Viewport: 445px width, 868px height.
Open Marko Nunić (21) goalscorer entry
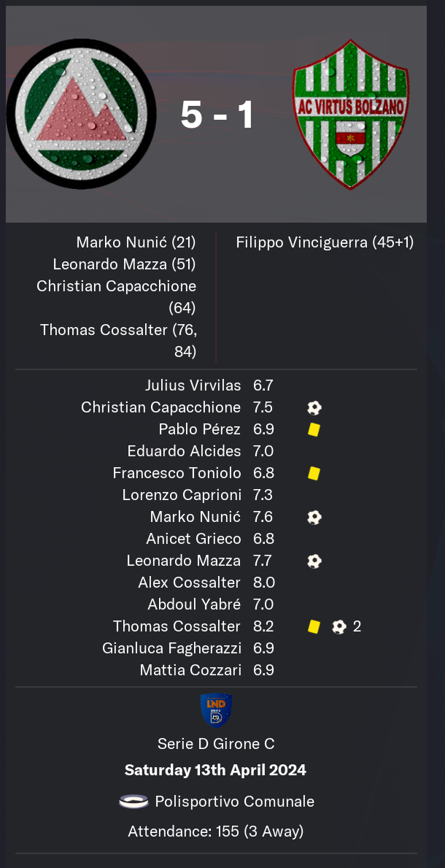click(136, 242)
